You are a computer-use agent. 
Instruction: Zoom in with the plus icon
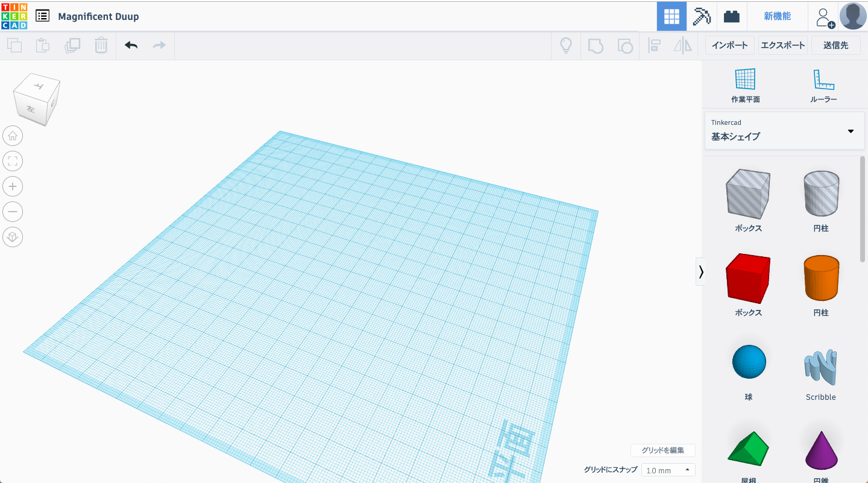(x=13, y=186)
